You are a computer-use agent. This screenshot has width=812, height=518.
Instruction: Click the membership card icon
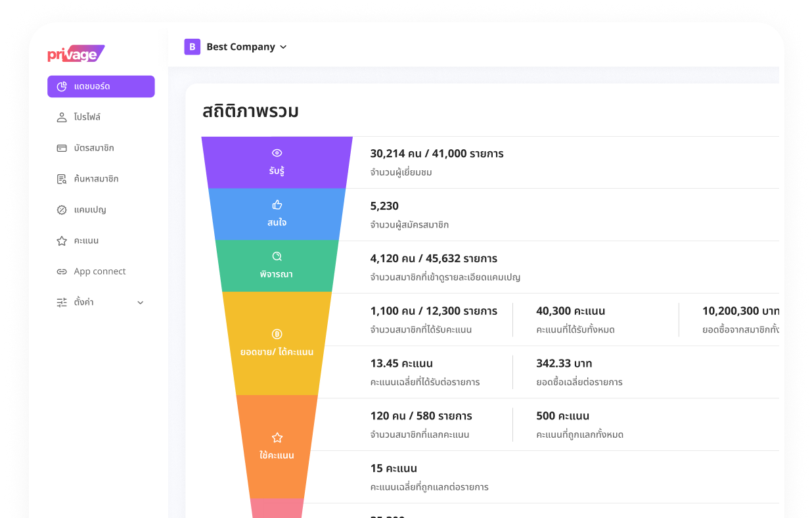point(62,148)
